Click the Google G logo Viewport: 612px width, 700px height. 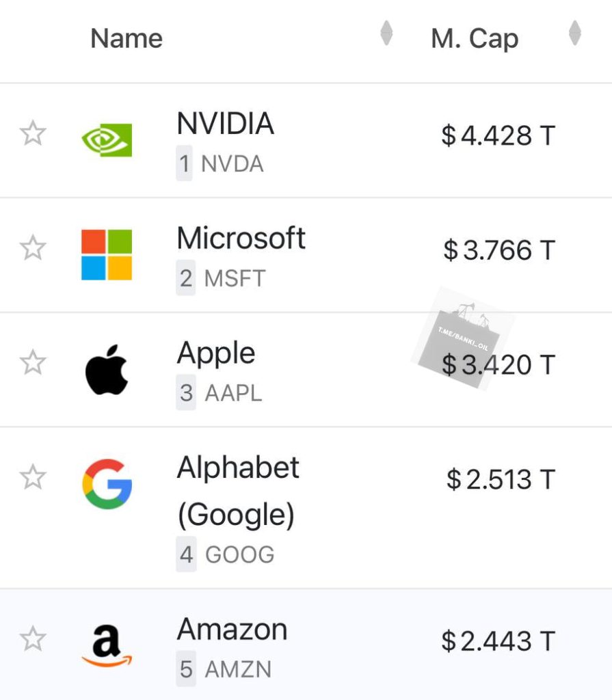pos(107,484)
